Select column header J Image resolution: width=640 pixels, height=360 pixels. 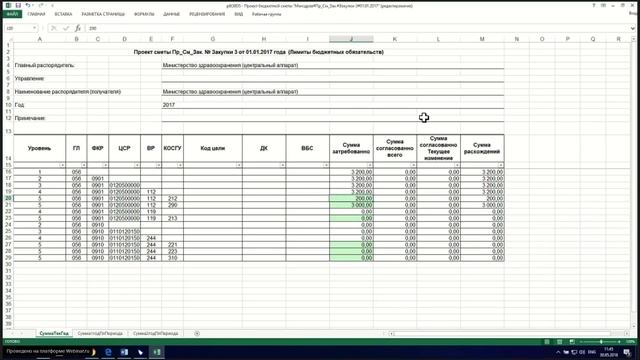point(351,39)
